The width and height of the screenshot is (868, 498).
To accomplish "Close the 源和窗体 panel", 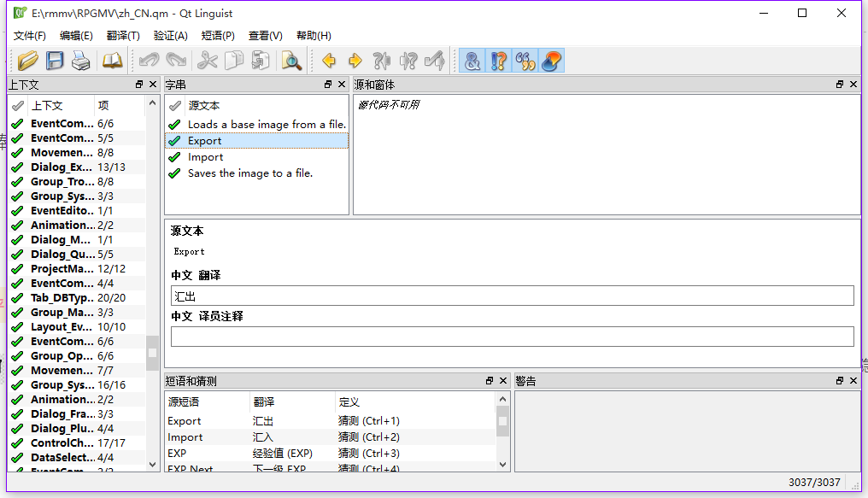I will [853, 84].
